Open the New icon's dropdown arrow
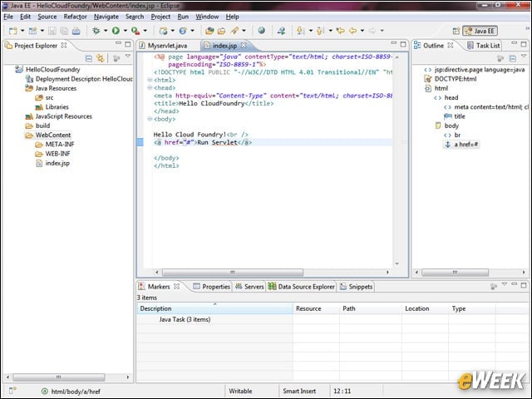Screen dimensions: 532x399 [x=22, y=31]
